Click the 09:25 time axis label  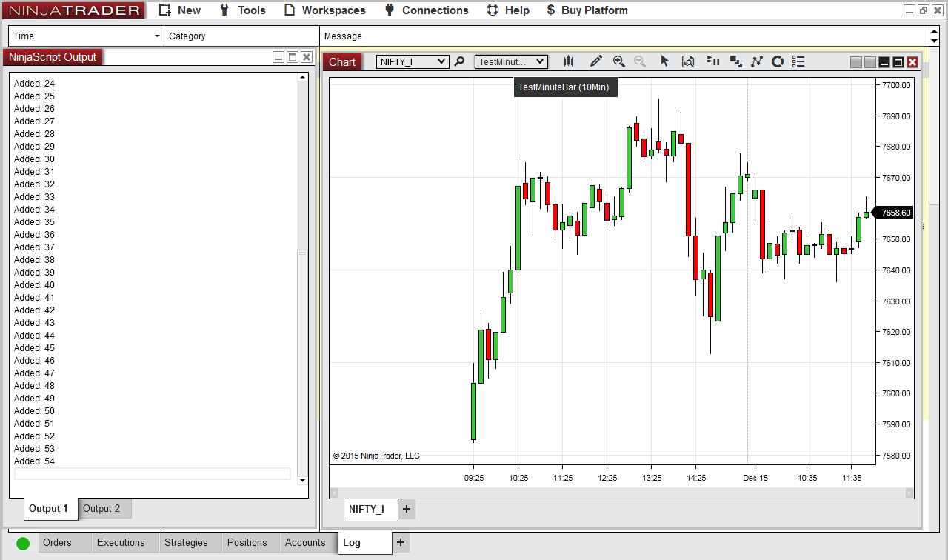pos(474,479)
